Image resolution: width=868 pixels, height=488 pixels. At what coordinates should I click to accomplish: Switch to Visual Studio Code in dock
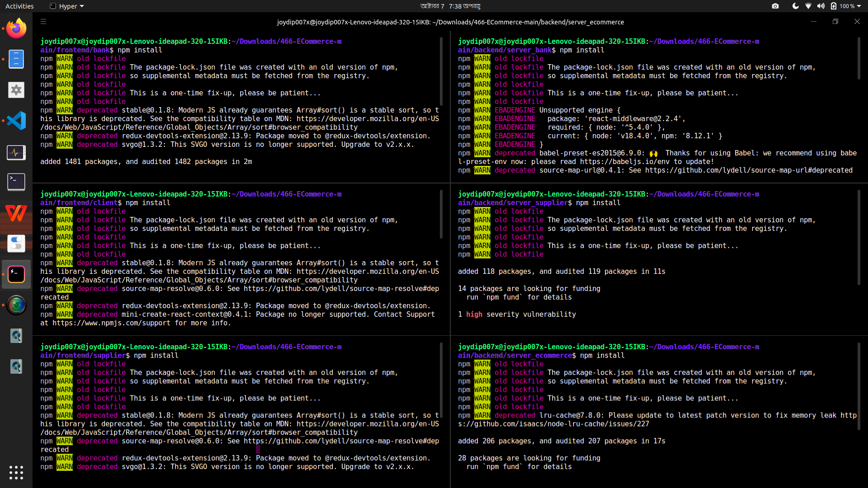(x=16, y=121)
